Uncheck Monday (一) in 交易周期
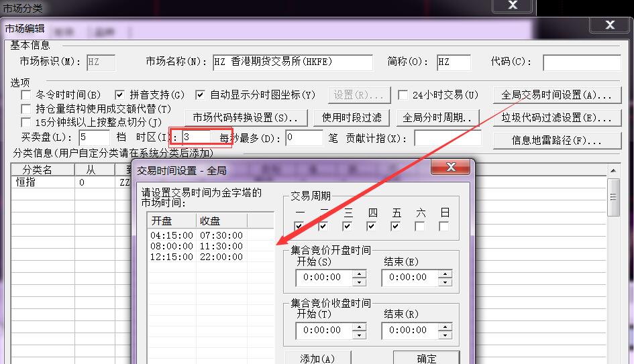This screenshot has height=364, width=634. [299, 226]
